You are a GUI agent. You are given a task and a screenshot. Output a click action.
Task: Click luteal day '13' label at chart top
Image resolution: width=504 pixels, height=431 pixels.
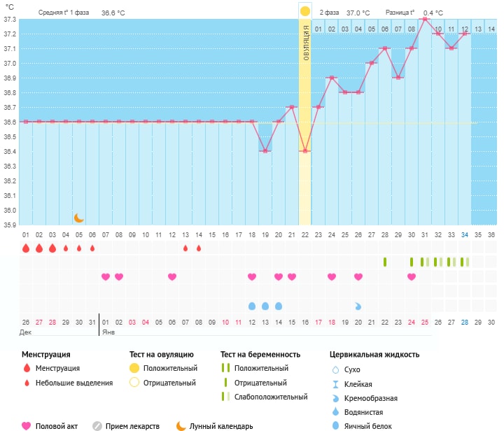click(x=478, y=29)
